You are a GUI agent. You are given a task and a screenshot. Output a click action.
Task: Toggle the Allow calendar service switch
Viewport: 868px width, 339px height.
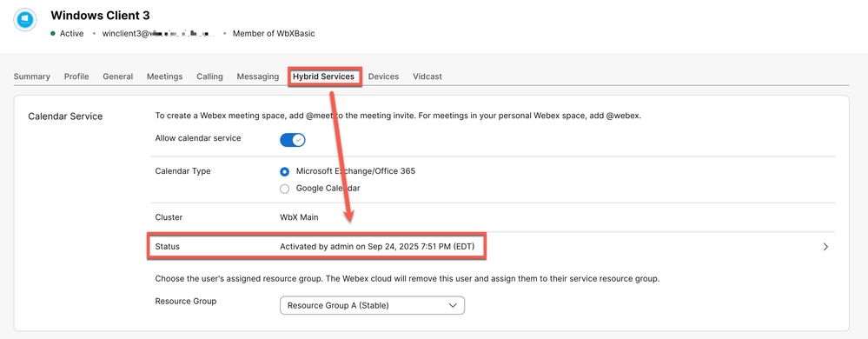click(x=292, y=140)
